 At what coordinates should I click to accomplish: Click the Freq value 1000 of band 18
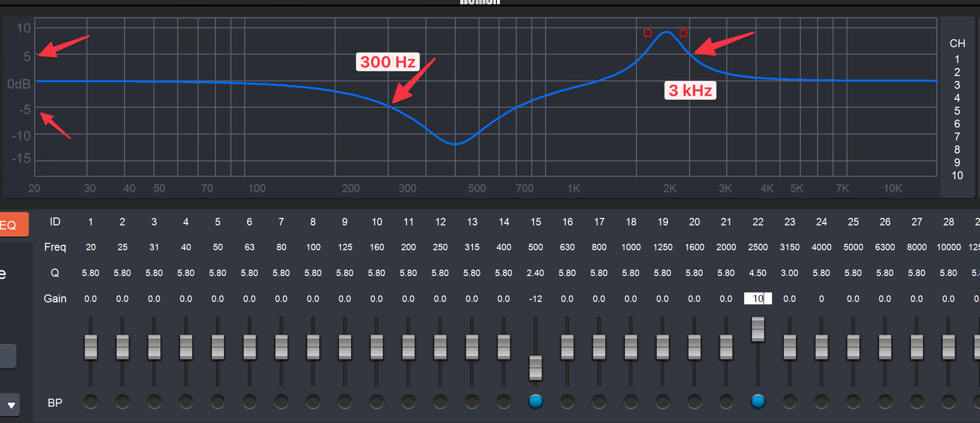(x=630, y=247)
